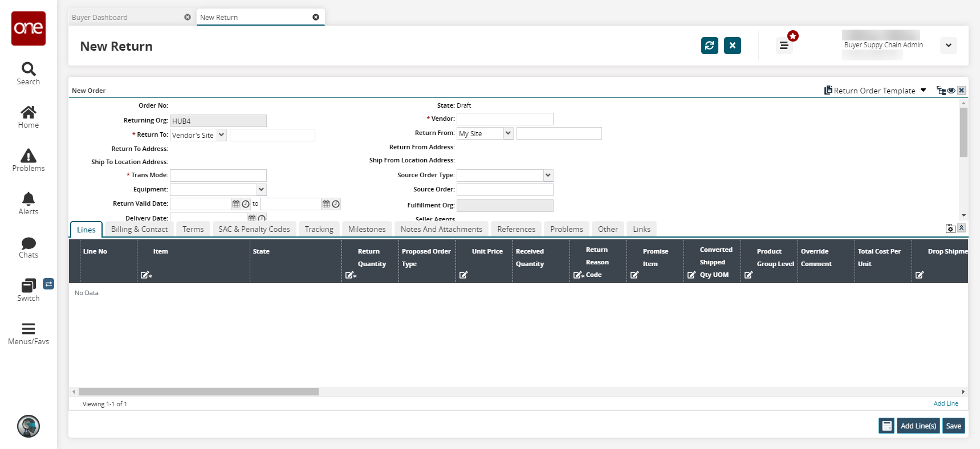This screenshot has height=449, width=980.
Task: Click the horizontal scrollbar under the lines table
Action: pos(198,392)
